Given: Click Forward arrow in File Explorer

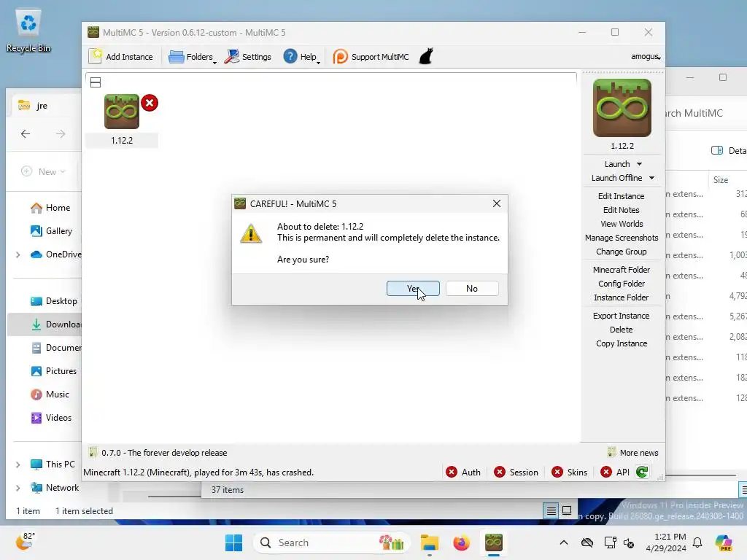Looking at the screenshot, I should (61, 134).
